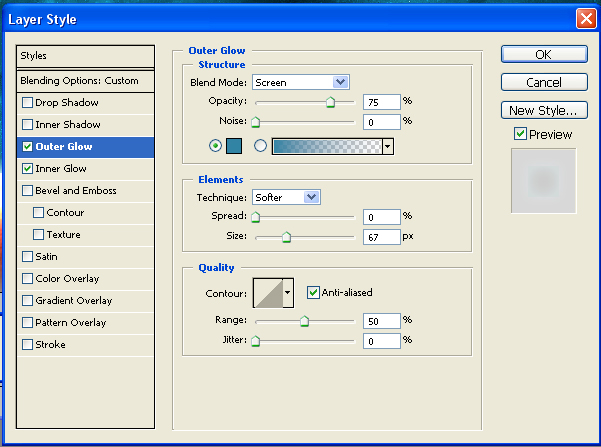Image resolution: width=601 pixels, height=447 pixels.
Task: Open the glow gradient editor preview
Action: (x=326, y=146)
